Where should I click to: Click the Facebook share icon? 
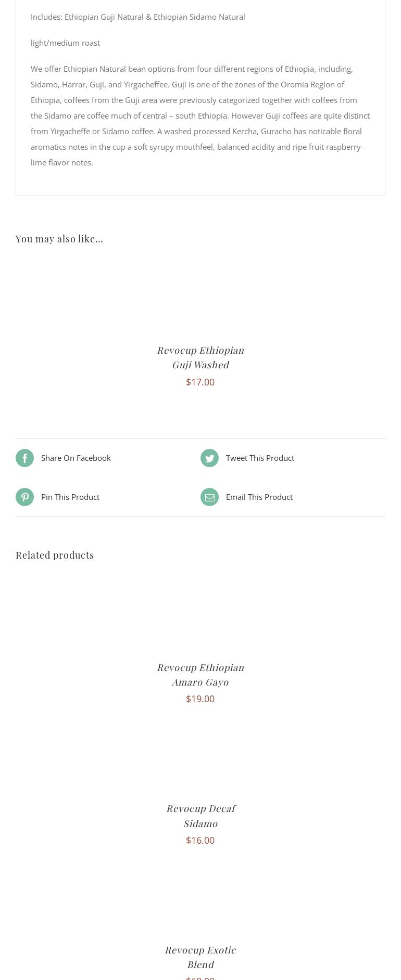pos(24,458)
